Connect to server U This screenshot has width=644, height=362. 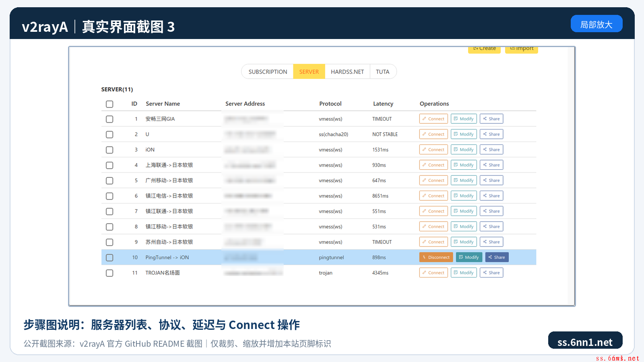tap(433, 134)
